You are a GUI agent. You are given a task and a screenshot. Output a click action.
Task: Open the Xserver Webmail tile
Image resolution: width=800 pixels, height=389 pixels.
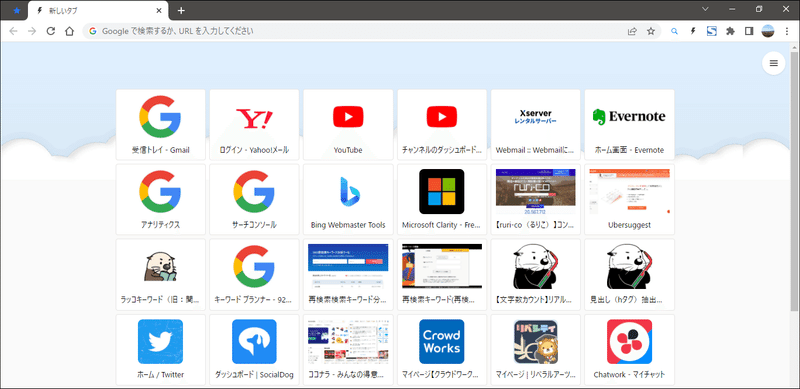point(535,125)
